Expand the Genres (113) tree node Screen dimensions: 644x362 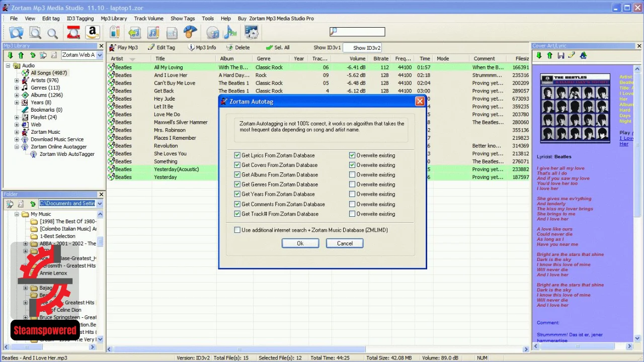[x=17, y=87]
